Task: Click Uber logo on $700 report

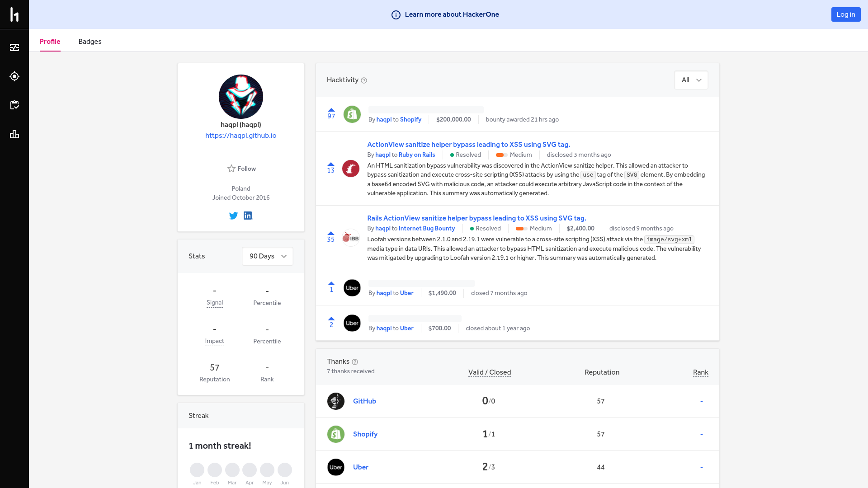Action: [352, 323]
